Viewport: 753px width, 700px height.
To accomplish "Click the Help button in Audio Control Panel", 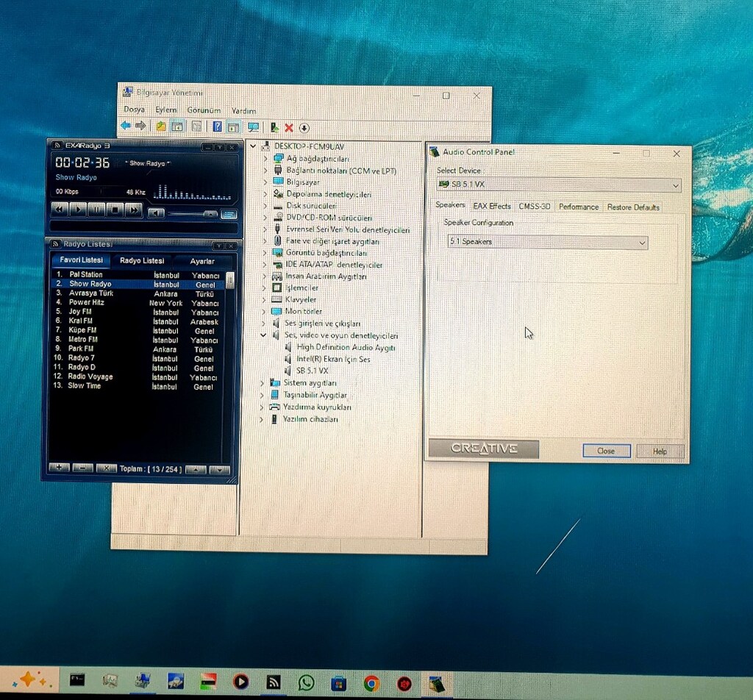I will point(660,451).
